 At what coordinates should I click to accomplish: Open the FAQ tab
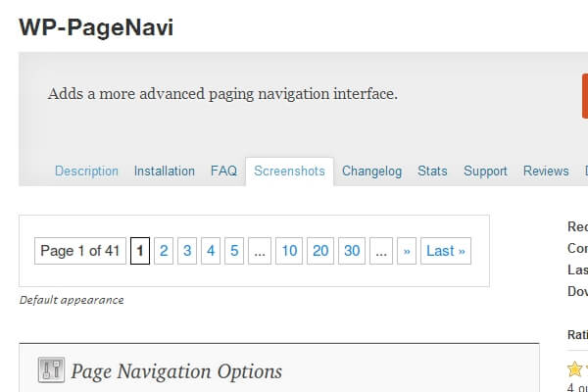coord(223,171)
